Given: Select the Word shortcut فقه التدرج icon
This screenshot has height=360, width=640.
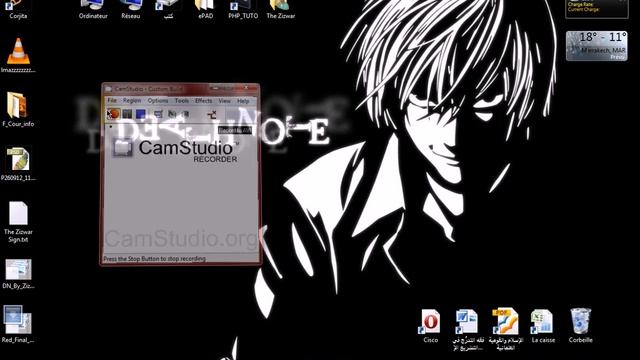Looking at the screenshot, I should coord(468,329).
